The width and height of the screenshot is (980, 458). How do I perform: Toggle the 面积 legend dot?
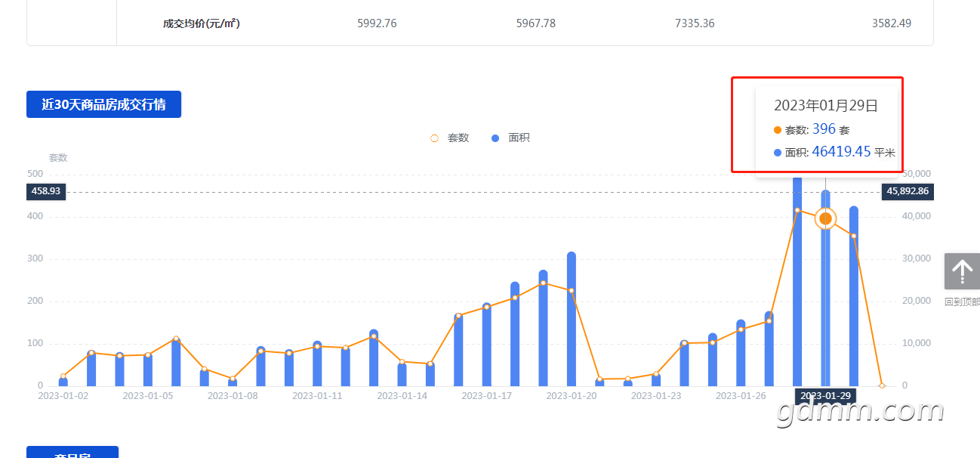(x=495, y=138)
